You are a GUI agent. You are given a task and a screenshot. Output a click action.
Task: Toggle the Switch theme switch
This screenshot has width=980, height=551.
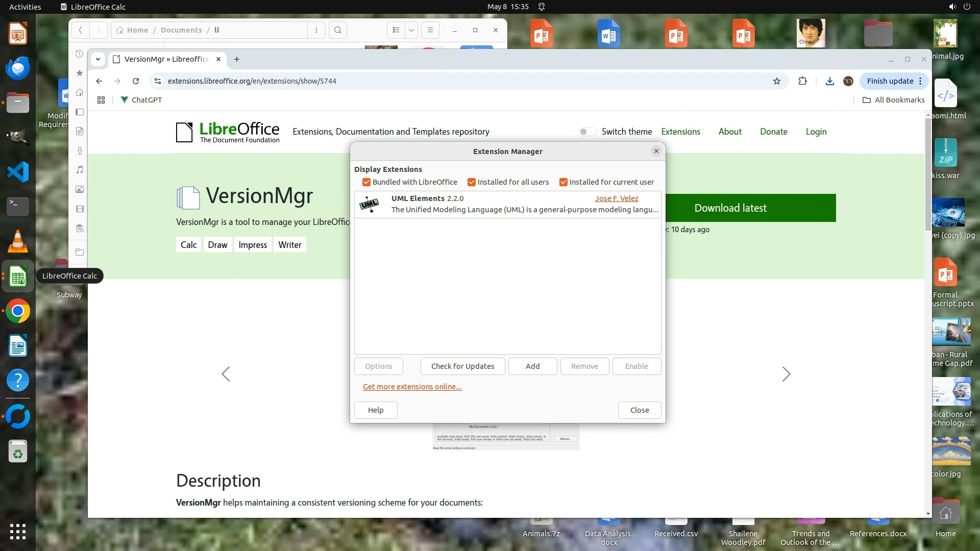click(587, 132)
